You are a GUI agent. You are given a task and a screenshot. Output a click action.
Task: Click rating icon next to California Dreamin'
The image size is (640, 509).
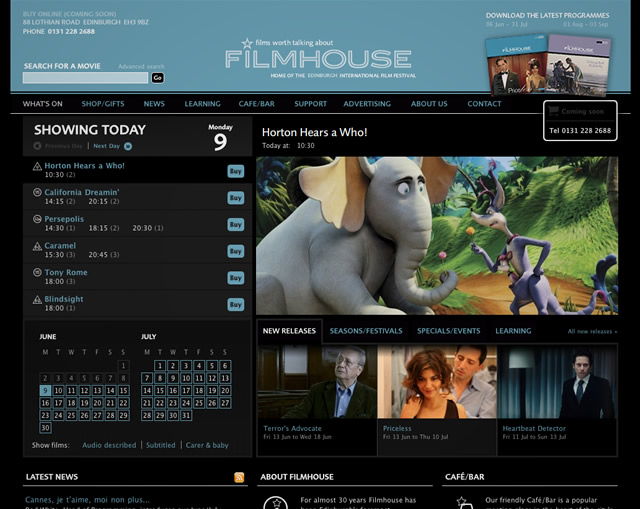click(37, 192)
